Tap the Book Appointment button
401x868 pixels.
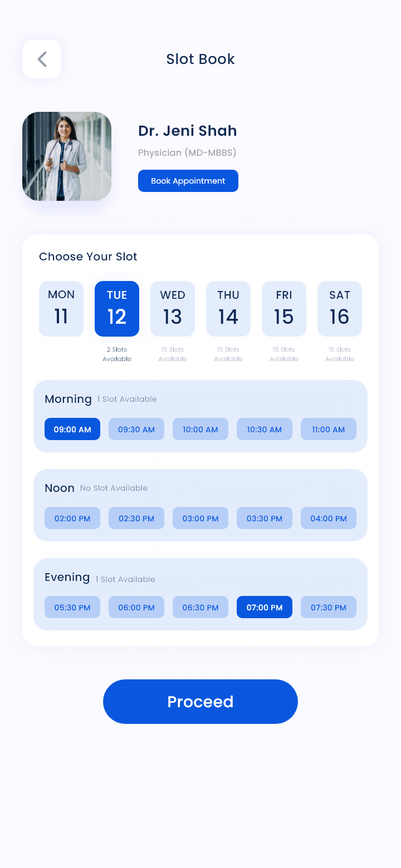[188, 181]
